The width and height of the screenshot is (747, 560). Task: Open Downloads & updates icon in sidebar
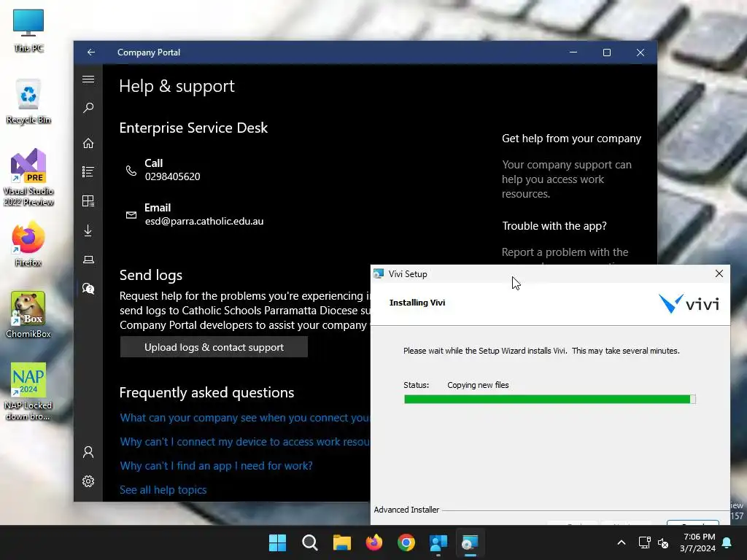tap(88, 230)
